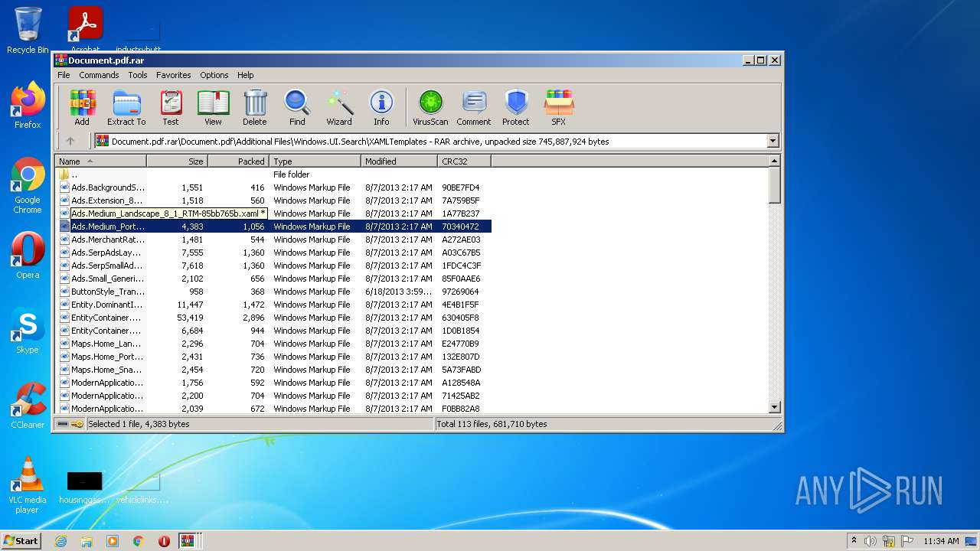Click the taskbar clock 11:34 AM

coord(941,541)
